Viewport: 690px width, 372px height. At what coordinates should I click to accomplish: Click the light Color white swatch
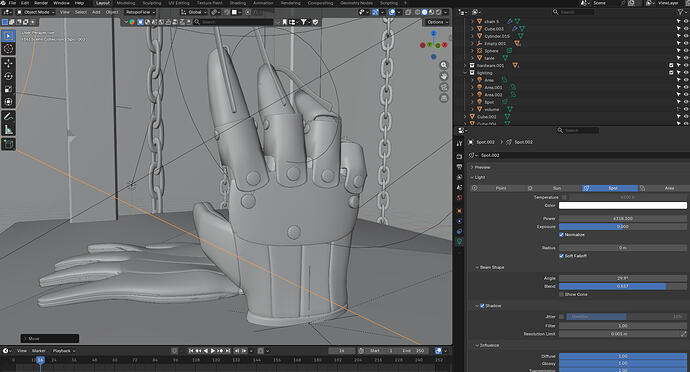(623, 205)
